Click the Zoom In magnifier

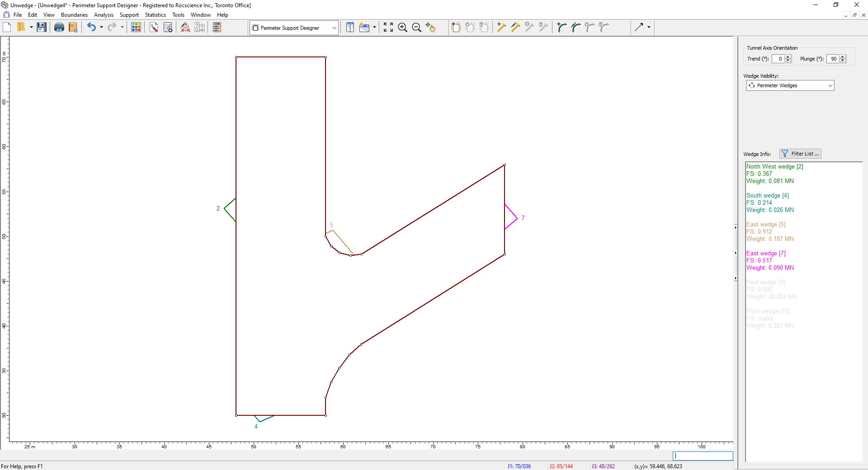pos(402,28)
